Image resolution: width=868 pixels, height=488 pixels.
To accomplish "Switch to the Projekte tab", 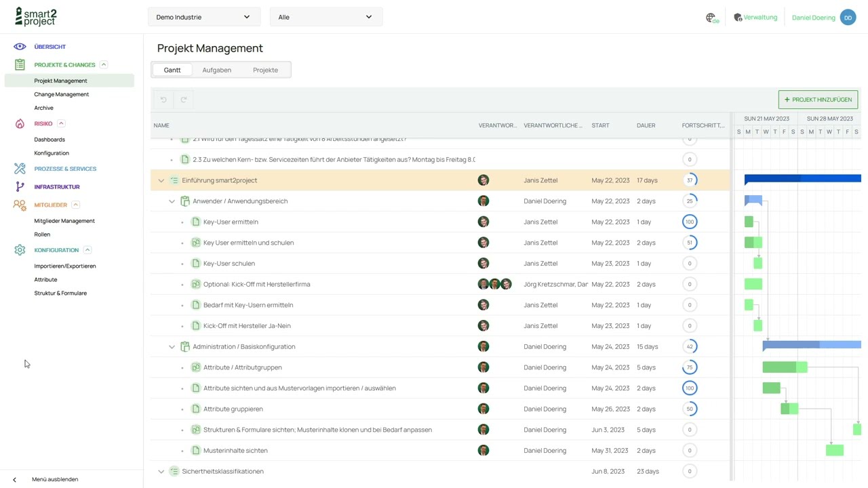I will [265, 70].
